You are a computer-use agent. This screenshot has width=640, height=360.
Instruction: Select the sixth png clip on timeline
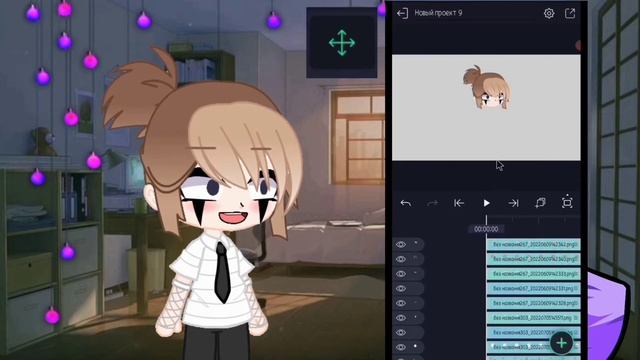(533, 318)
